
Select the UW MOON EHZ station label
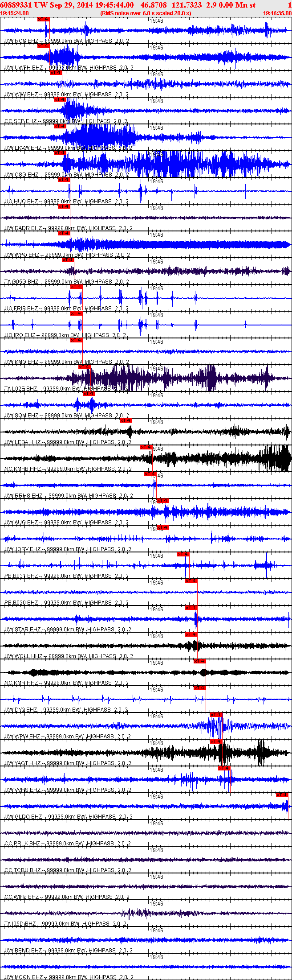pyautogui.click(x=24, y=977)
